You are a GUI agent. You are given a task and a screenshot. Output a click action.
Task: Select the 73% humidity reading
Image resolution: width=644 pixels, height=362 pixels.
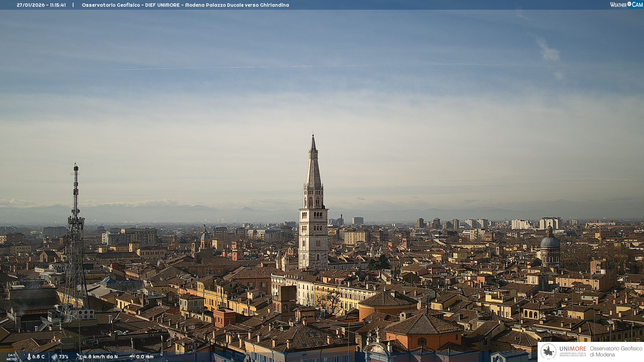63,357
